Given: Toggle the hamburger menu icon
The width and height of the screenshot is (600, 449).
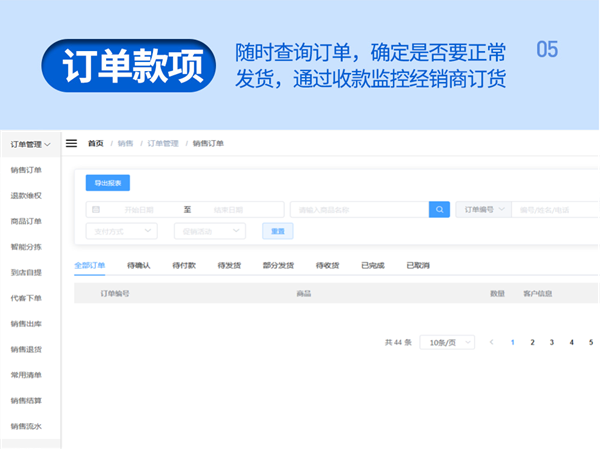Looking at the screenshot, I should coord(71,144).
